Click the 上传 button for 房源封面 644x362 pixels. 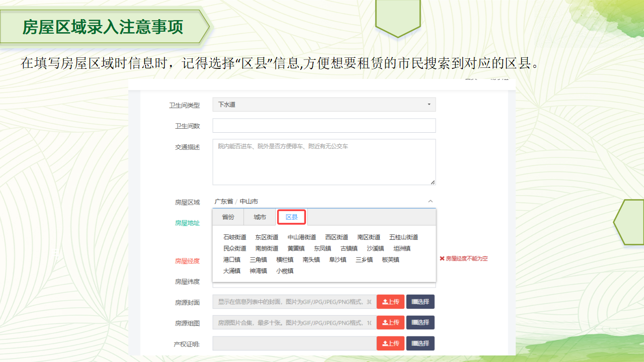[x=390, y=302]
